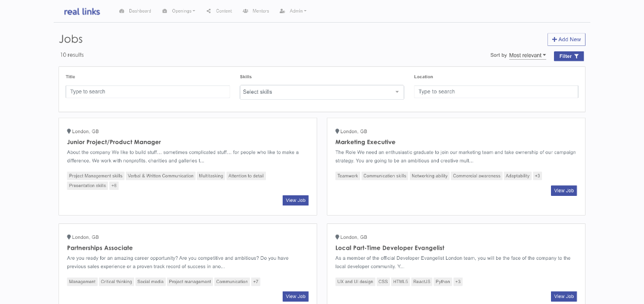The height and width of the screenshot is (304, 644).
Task: Click the Mentors people icon
Action: tap(246, 11)
